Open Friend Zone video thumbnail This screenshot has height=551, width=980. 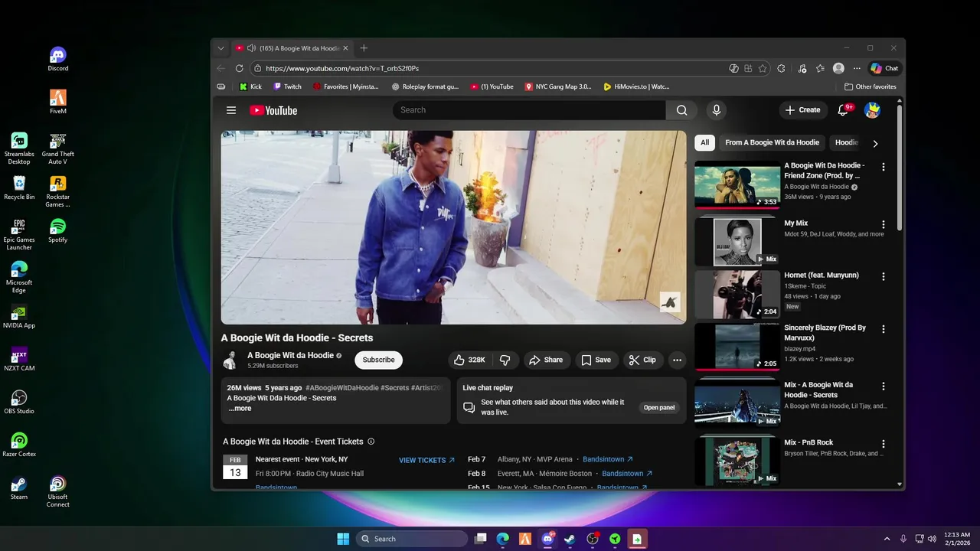pyautogui.click(x=737, y=184)
